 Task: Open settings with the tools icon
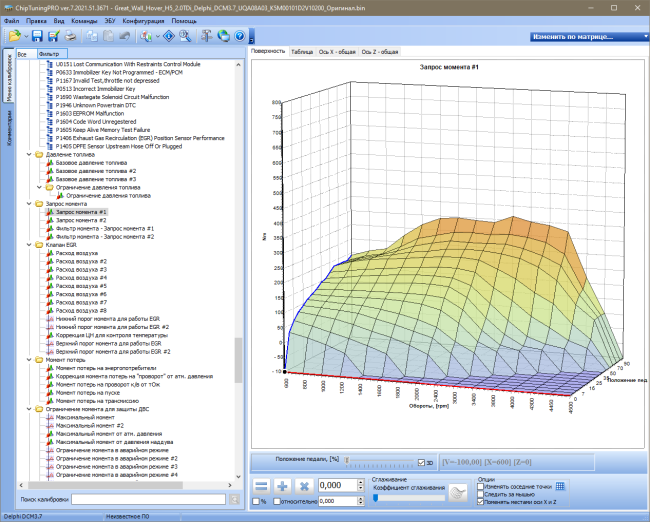coord(206,36)
